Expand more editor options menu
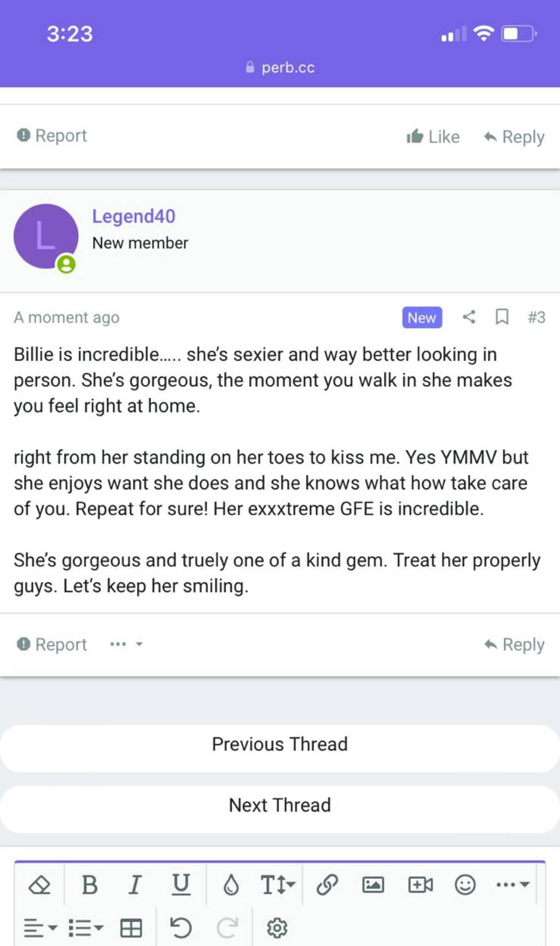The height and width of the screenshot is (946, 560). tap(512, 885)
